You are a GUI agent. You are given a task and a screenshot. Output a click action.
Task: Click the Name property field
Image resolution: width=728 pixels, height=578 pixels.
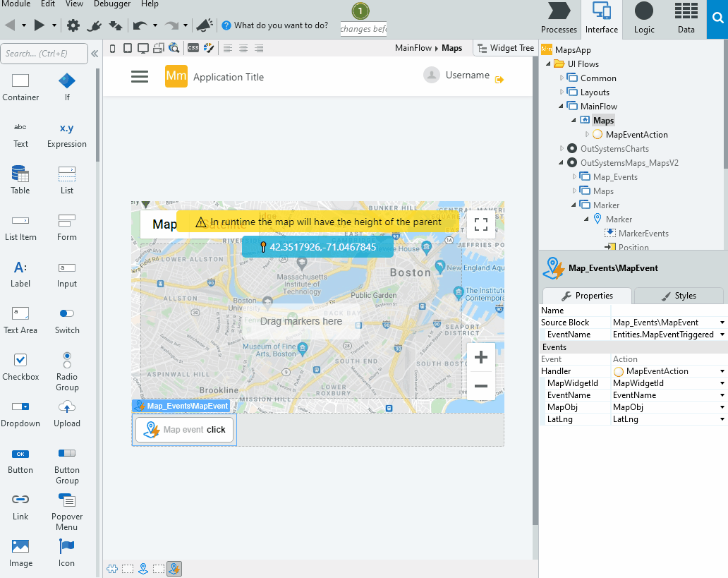coord(669,311)
